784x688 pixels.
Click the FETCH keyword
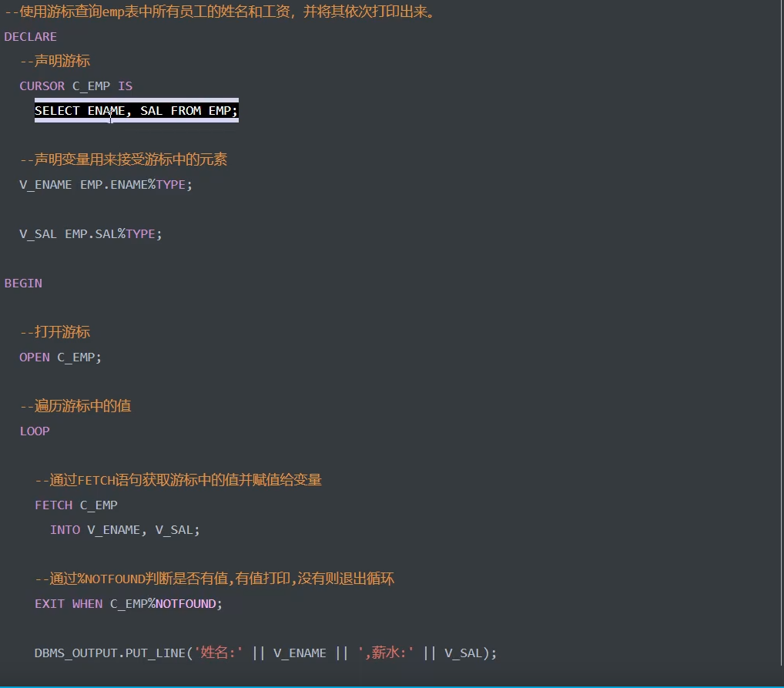tap(53, 505)
